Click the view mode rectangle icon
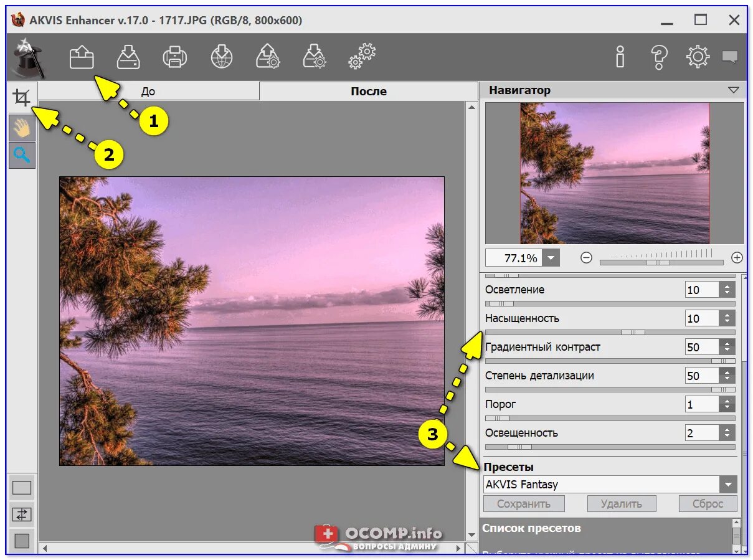This screenshot has height=560, width=753. coord(22,488)
